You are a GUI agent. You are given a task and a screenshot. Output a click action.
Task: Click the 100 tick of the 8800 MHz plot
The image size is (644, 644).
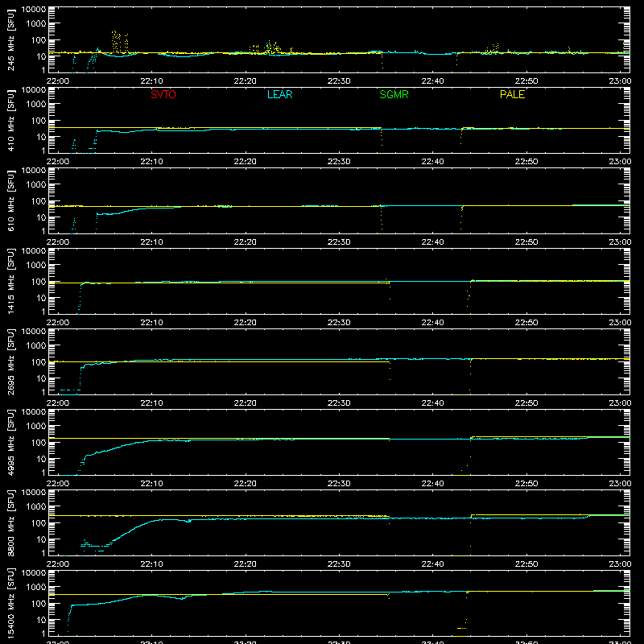click(39, 523)
